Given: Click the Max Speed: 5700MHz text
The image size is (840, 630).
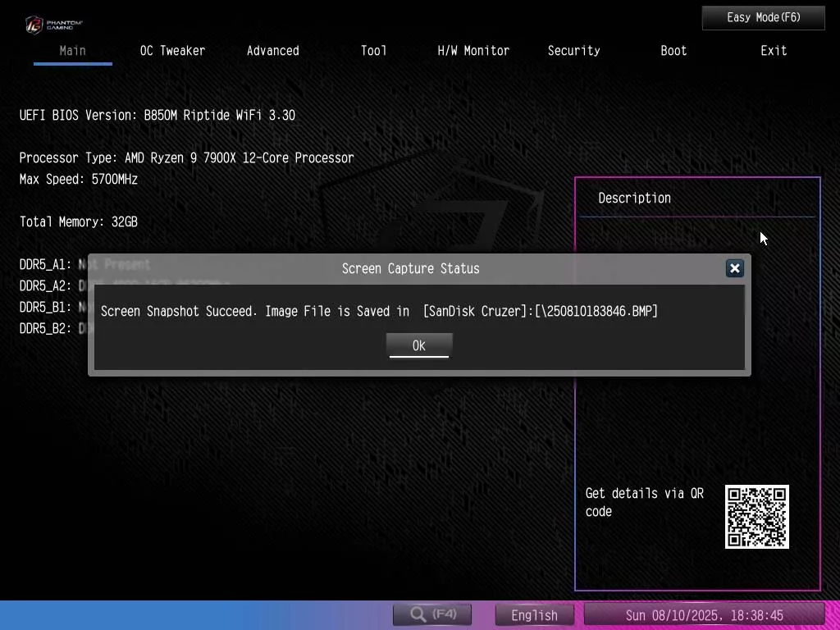Looking at the screenshot, I should (78, 180).
